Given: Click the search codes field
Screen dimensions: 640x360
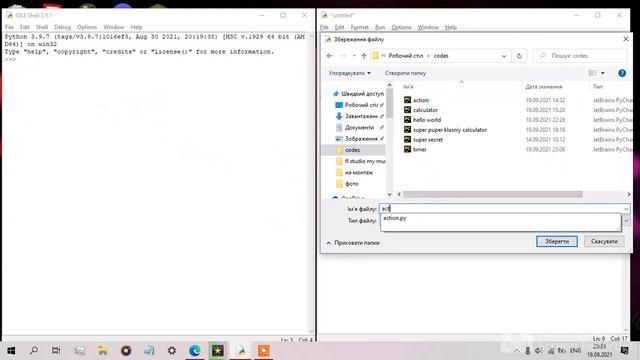Looking at the screenshot, I should (x=580, y=56).
